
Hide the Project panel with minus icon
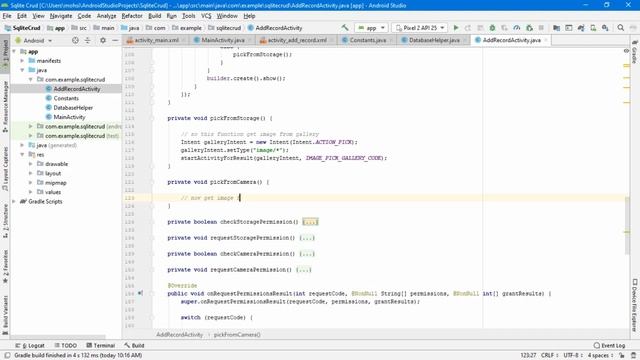point(115,40)
